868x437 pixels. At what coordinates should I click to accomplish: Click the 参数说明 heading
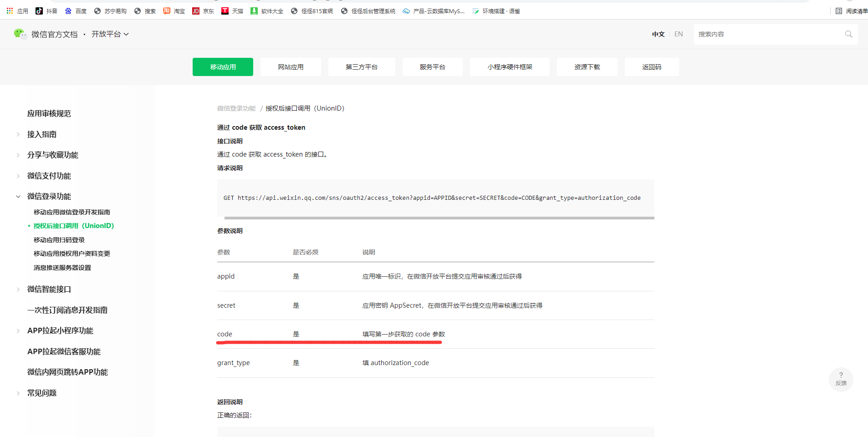[x=230, y=231]
